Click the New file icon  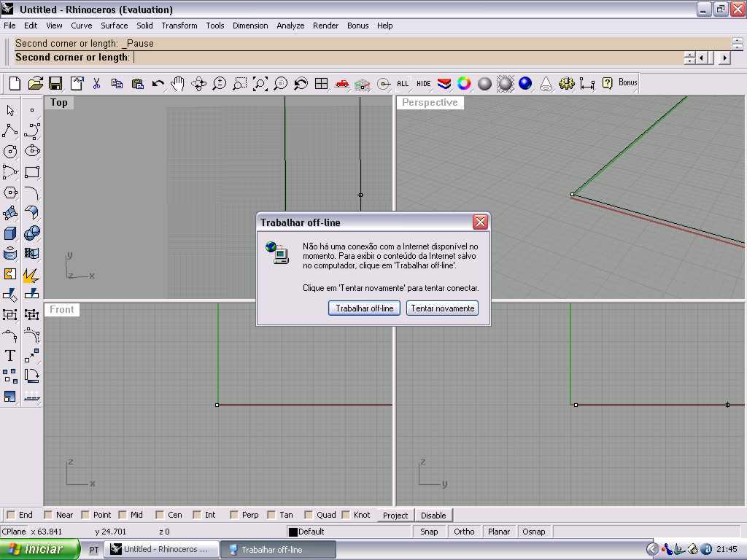click(15, 84)
